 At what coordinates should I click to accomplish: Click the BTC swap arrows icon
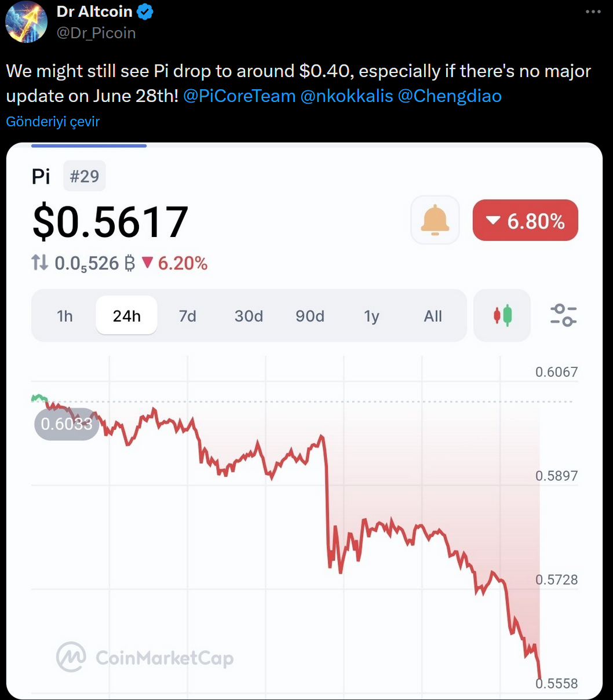point(39,263)
